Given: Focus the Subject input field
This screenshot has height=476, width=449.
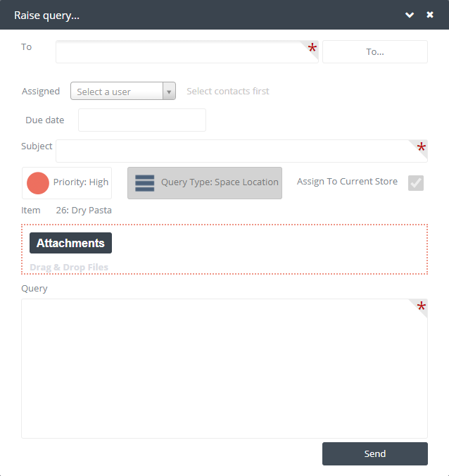Looking at the screenshot, I should click(242, 151).
